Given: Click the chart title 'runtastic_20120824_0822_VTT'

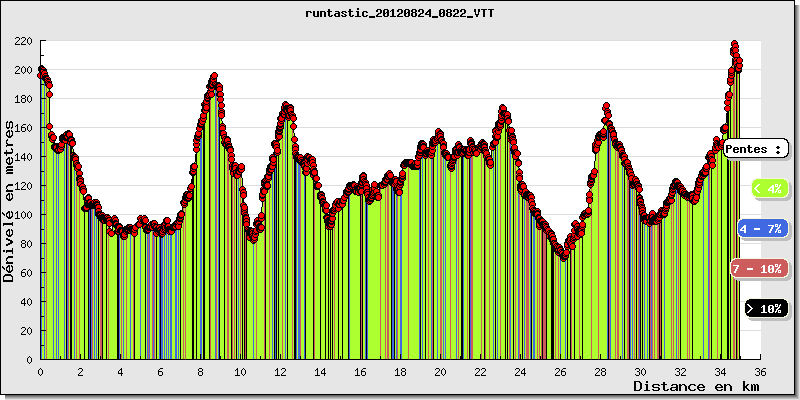Looking at the screenshot, I should (x=400, y=14).
